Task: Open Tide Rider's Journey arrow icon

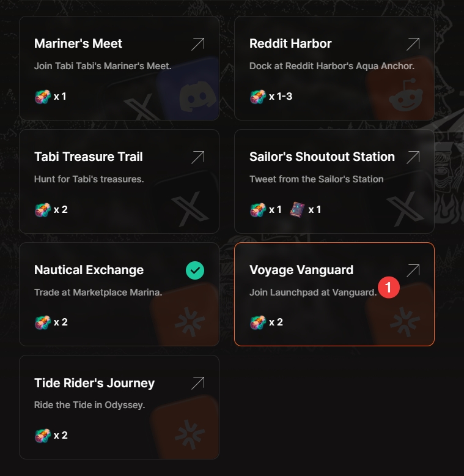Action: (197, 384)
